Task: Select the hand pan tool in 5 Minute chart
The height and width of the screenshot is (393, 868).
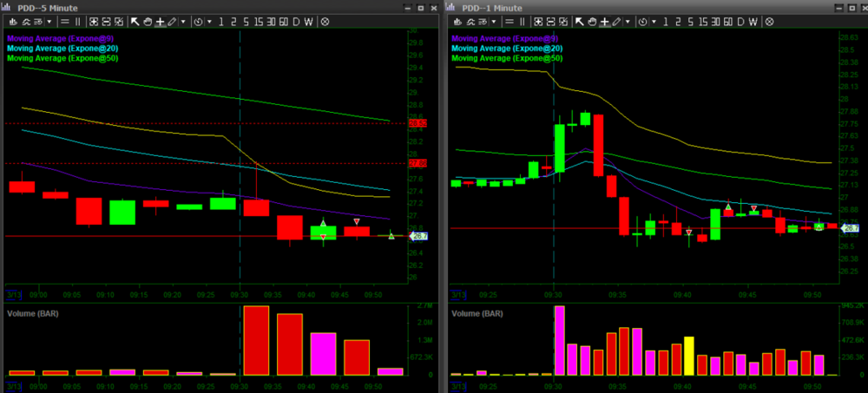Action: (x=148, y=20)
